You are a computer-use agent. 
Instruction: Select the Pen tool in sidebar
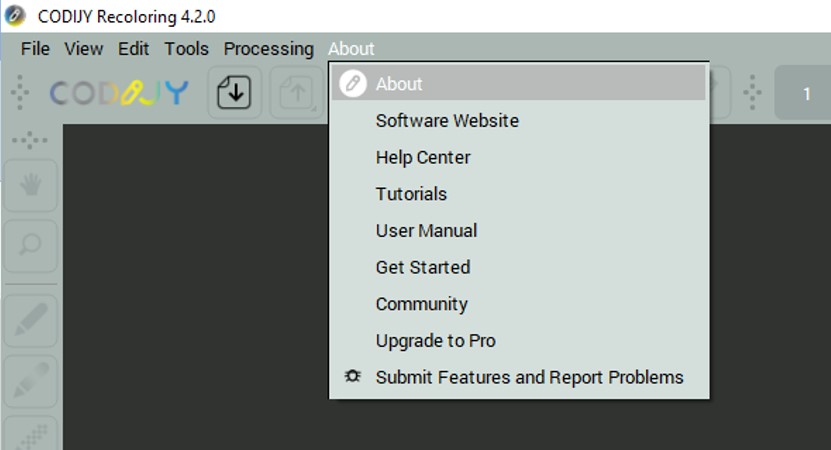pyautogui.click(x=30, y=320)
